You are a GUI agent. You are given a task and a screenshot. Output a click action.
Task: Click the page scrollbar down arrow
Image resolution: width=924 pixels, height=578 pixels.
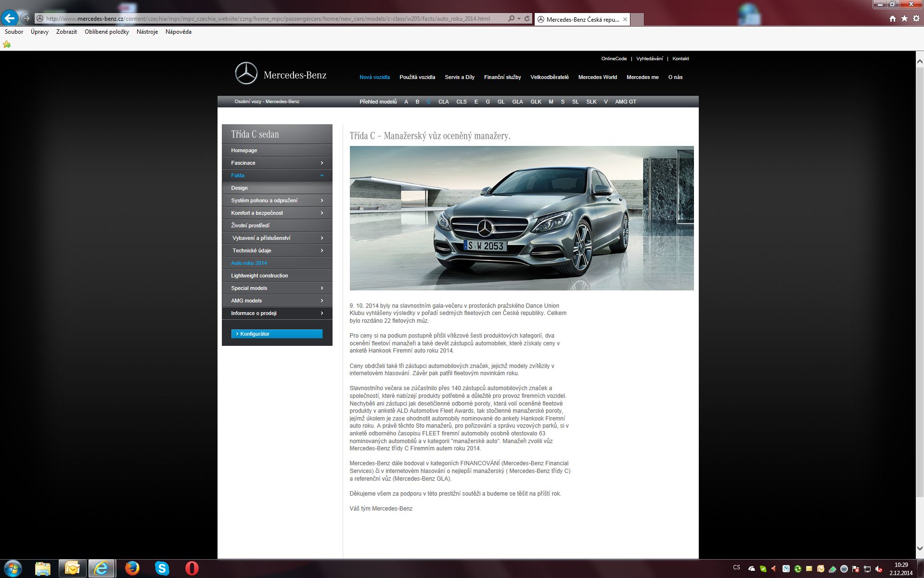[x=919, y=548]
